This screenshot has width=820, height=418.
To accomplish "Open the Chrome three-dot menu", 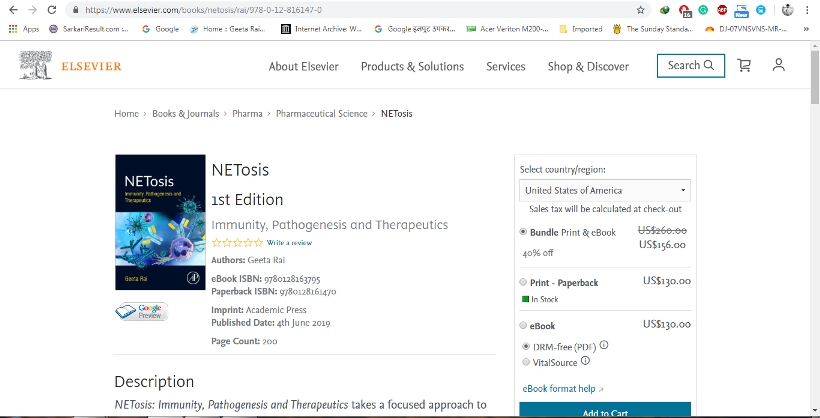I will 808,10.
